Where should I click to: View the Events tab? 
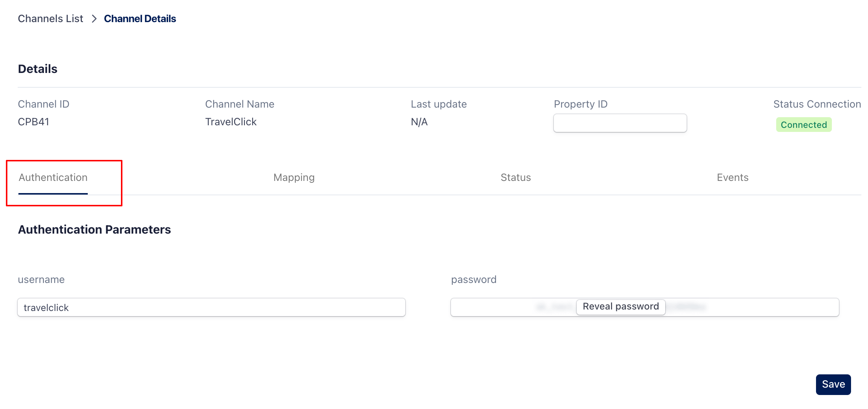732,178
